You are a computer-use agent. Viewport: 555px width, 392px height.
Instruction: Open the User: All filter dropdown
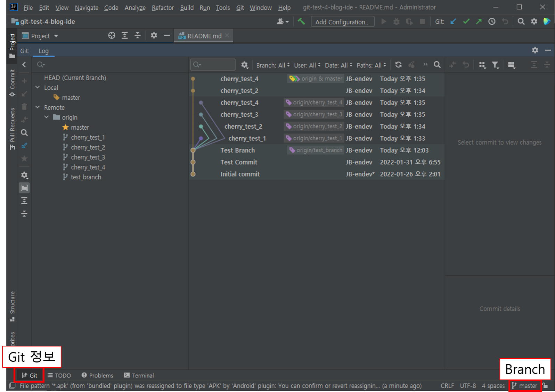(x=307, y=65)
